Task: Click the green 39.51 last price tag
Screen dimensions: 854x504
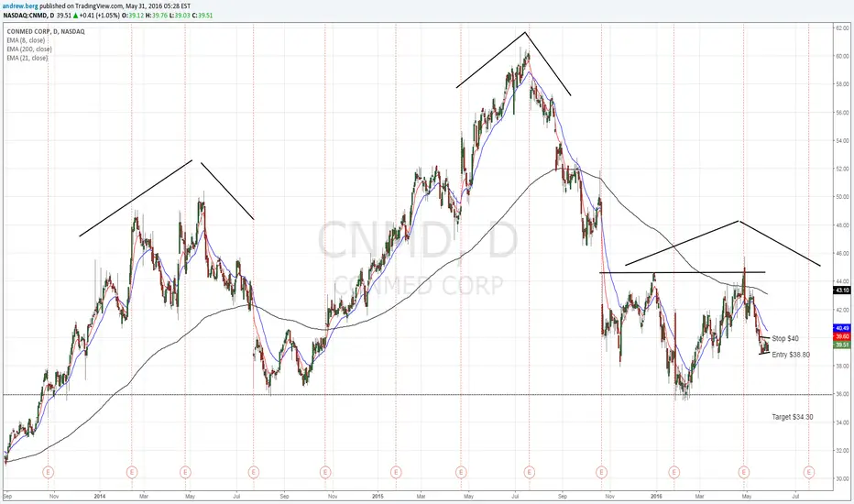Action: tap(842, 345)
